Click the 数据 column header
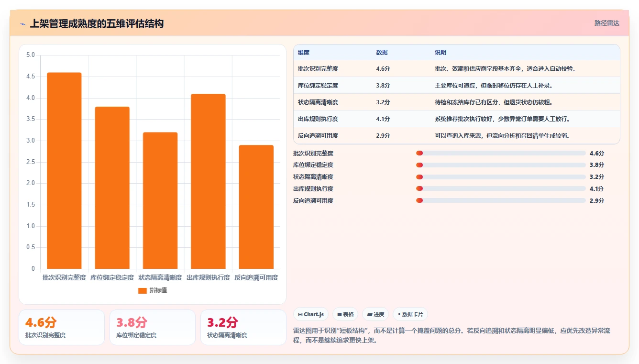 [x=382, y=53]
